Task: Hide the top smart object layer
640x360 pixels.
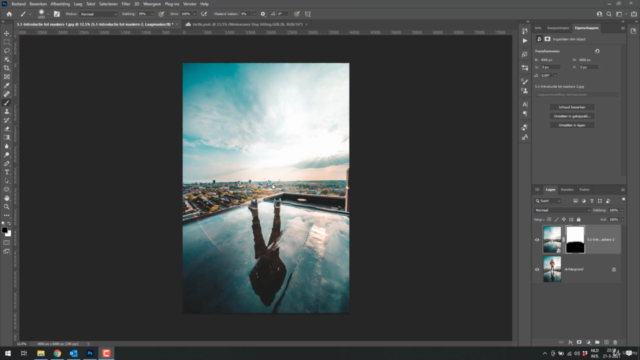Action: pos(537,240)
